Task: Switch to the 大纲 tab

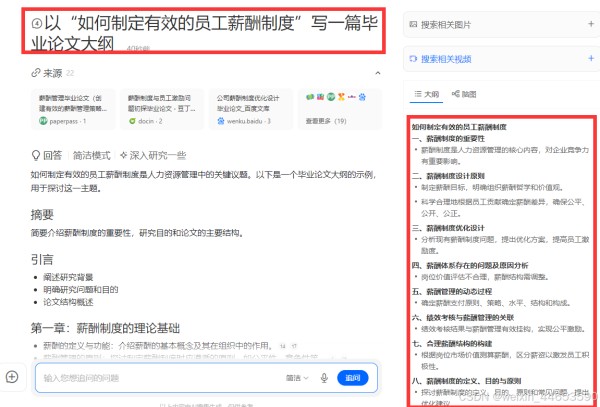Action: coord(427,94)
